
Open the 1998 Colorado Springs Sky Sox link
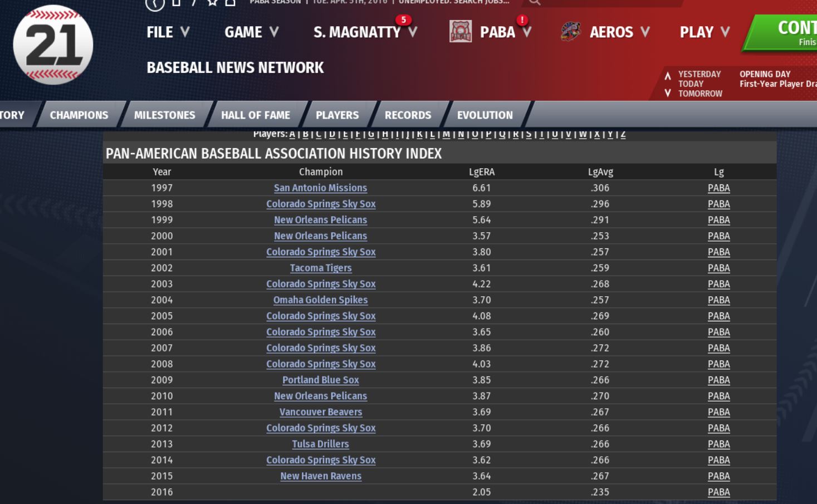click(x=321, y=204)
